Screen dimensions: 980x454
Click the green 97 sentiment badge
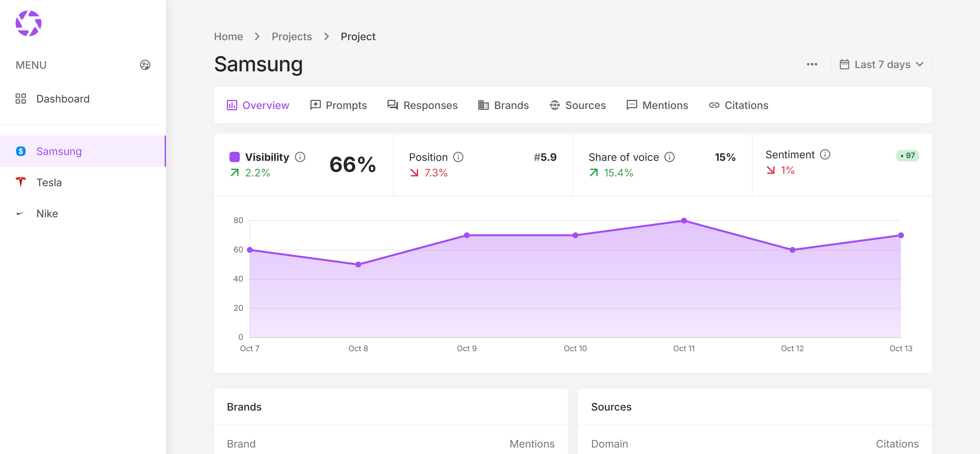(x=907, y=155)
